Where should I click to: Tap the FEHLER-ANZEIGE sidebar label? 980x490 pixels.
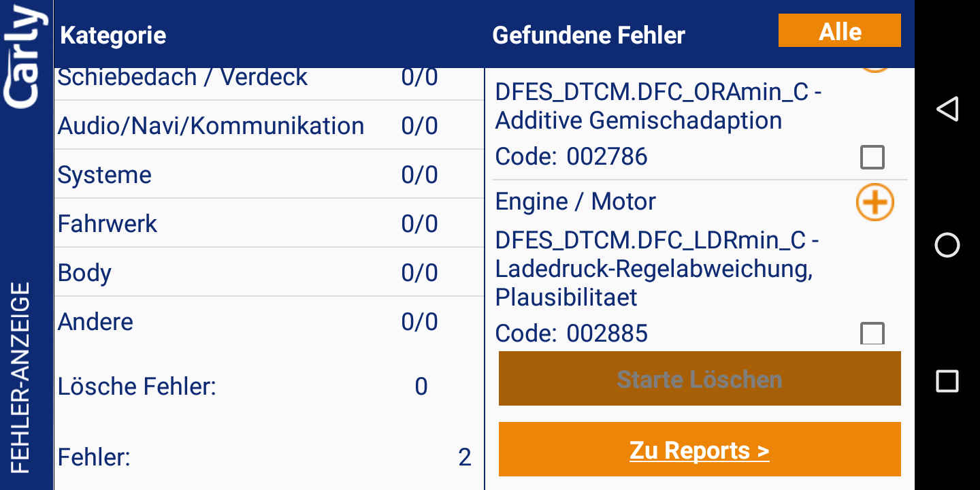tap(22, 378)
